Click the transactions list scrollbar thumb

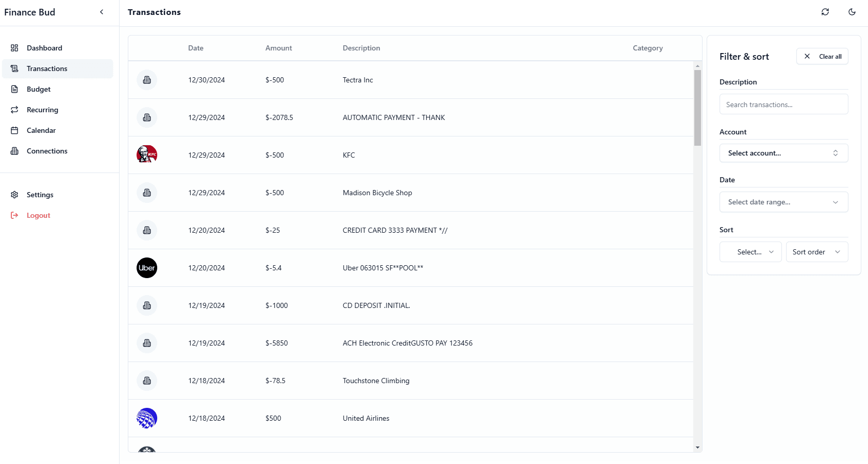[x=697, y=108]
